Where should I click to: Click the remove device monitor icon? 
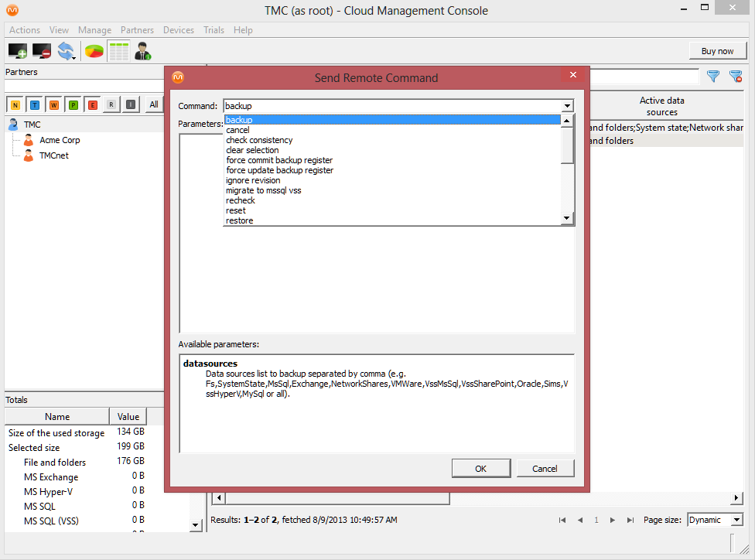(x=41, y=51)
